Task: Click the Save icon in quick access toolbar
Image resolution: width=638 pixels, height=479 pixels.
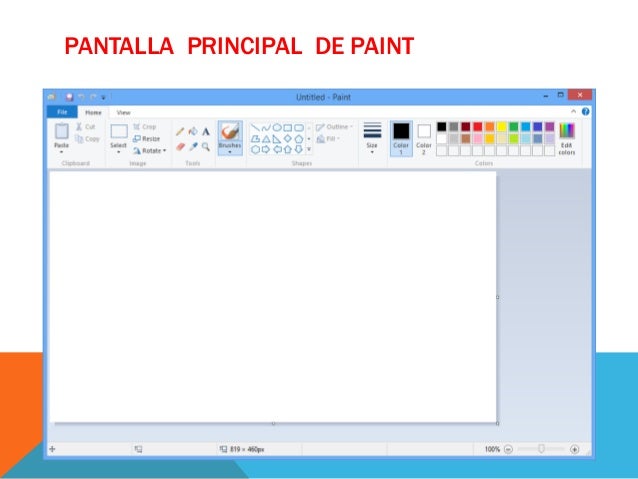Action: (x=69, y=97)
